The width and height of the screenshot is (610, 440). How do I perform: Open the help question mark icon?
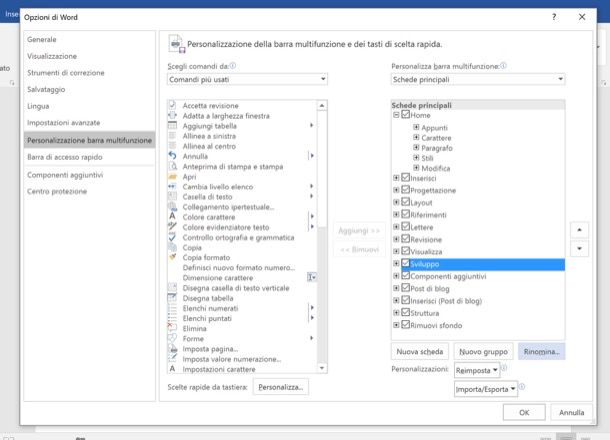coord(554,17)
